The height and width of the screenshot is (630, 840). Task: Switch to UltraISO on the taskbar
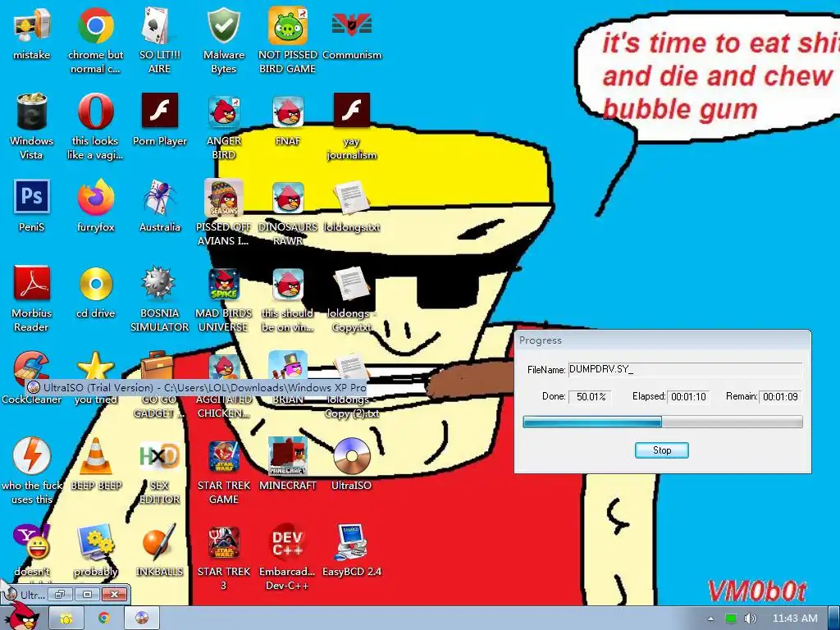click(142, 619)
